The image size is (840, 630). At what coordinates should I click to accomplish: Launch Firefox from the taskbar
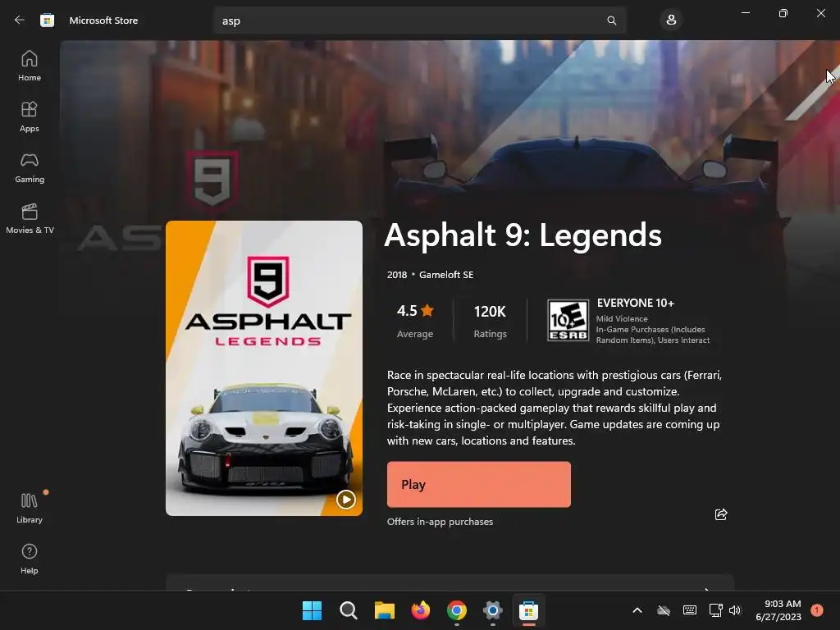tap(421, 610)
